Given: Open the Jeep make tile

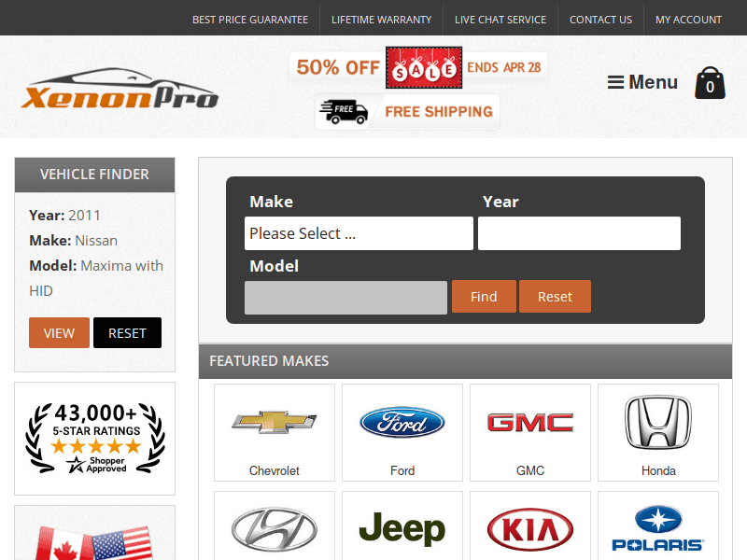Looking at the screenshot, I should pyautogui.click(x=402, y=528).
